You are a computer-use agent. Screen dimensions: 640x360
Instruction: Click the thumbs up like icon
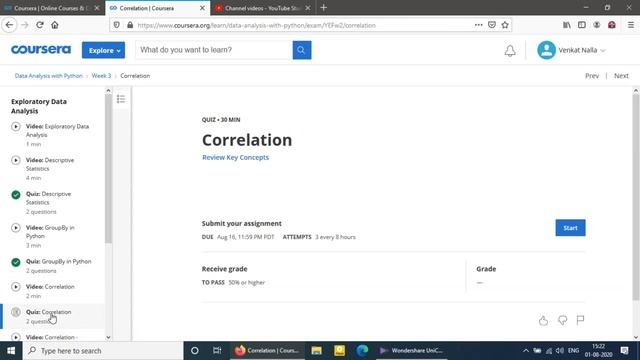coord(543,320)
